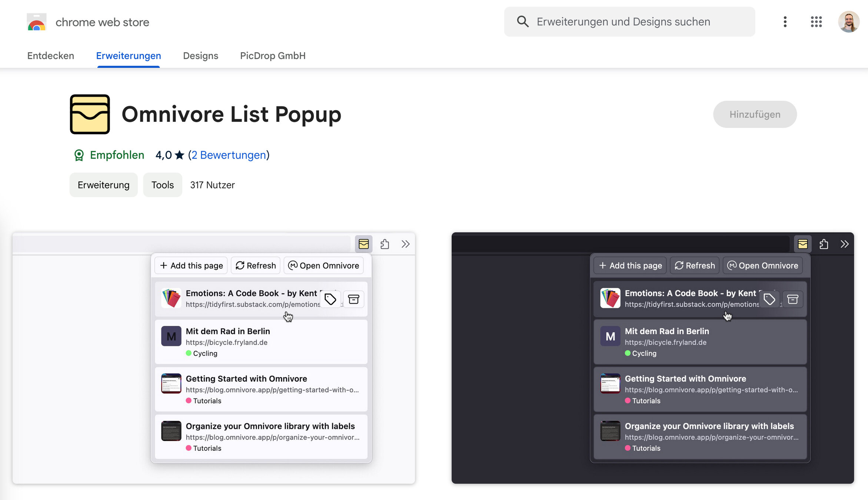Open the PicDrop GmbH tab
Screen dimensions: 868x500
point(273,56)
